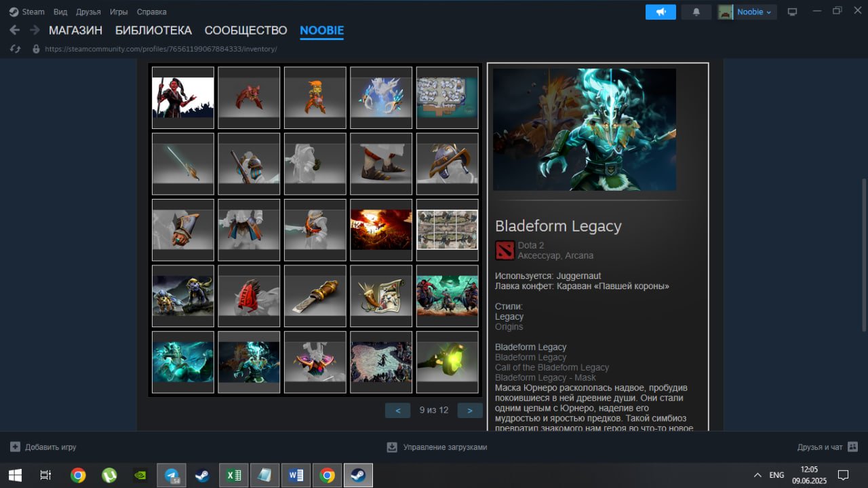Click the "9 из 12" page indicator

(x=434, y=410)
